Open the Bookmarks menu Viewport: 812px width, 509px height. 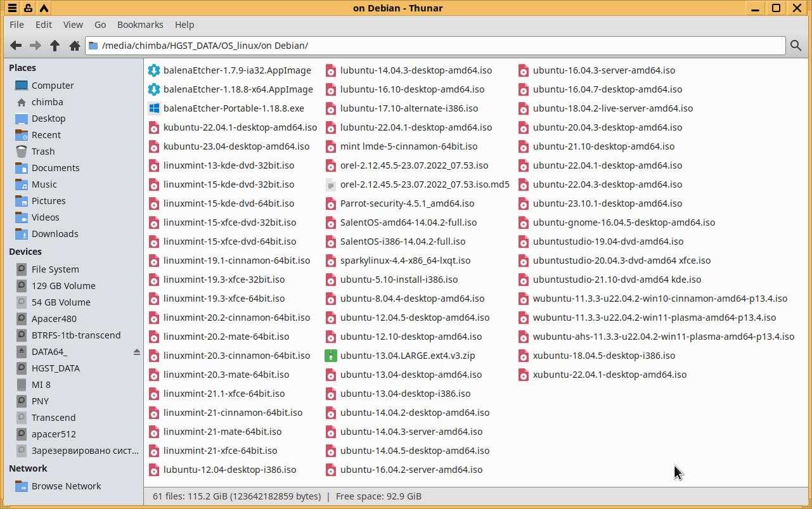pyautogui.click(x=140, y=25)
